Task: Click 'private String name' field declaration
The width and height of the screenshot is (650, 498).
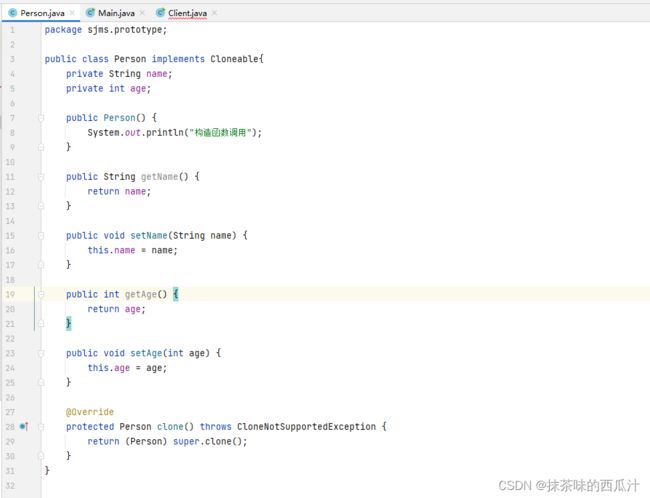Action: [119, 74]
